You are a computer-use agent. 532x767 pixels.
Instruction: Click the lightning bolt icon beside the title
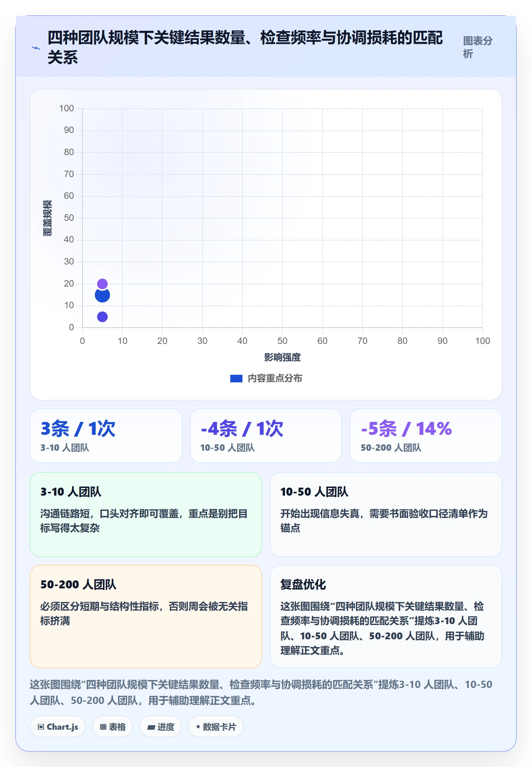pyautogui.click(x=36, y=48)
